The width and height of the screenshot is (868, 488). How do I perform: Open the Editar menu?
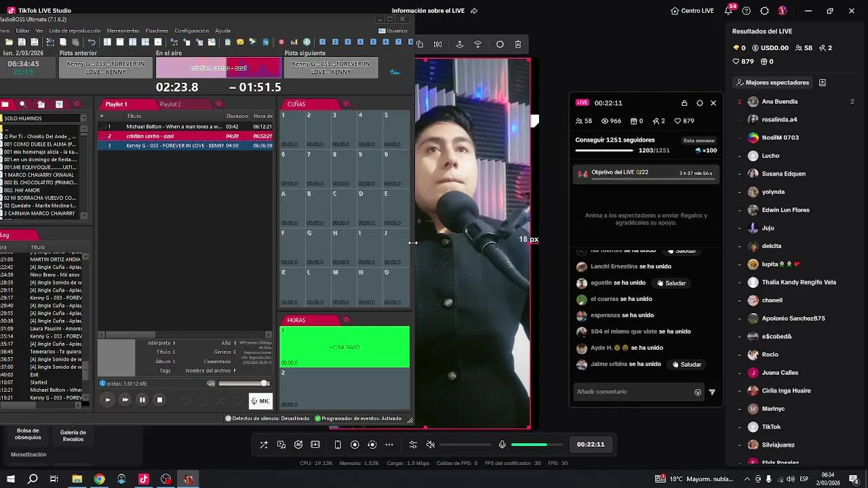coord(22,30)
